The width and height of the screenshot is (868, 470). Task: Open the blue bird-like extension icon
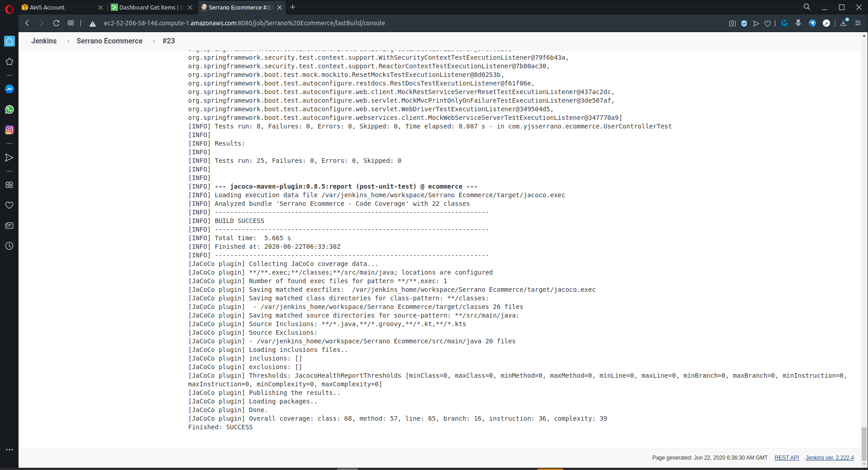784,23
